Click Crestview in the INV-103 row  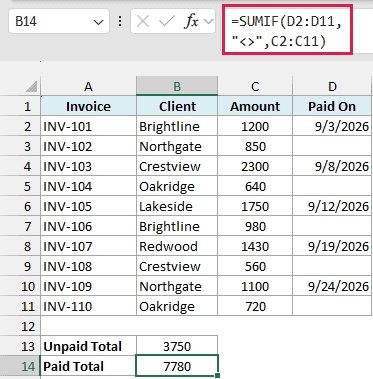coord(177,166)
